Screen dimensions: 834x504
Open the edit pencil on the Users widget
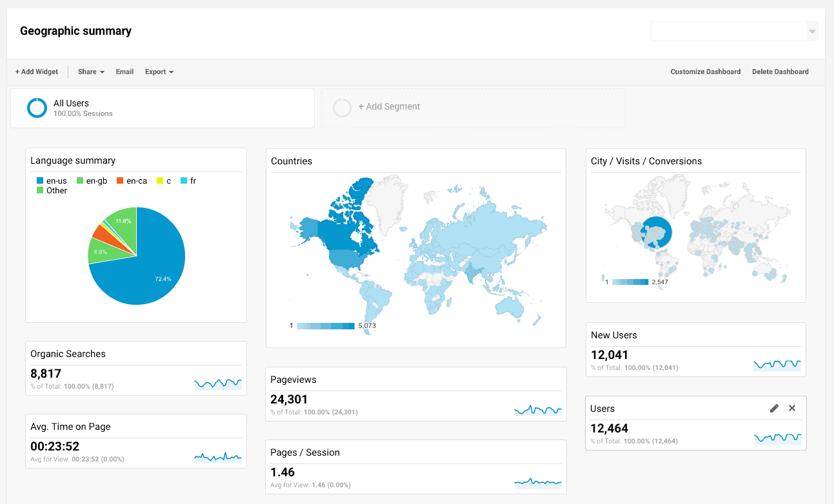pos(774,408)
